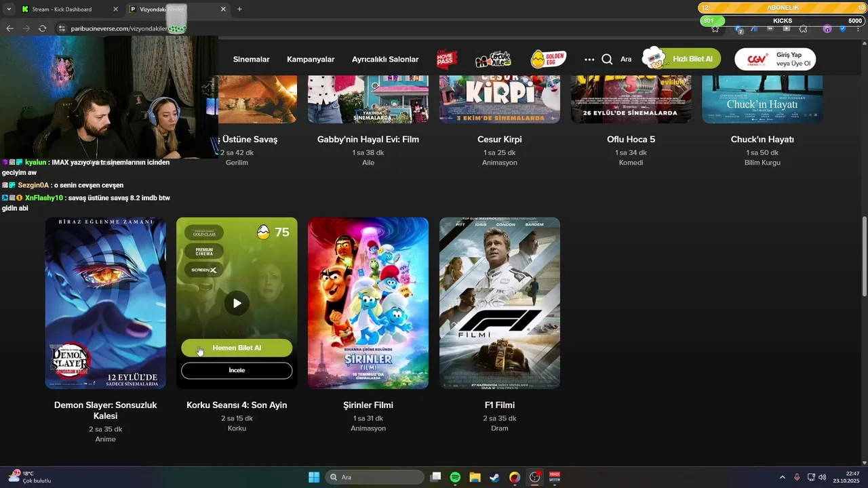Open Şirinler Filmi title link
The width and height of the screenshot is (868, 488).
point(368,405)
